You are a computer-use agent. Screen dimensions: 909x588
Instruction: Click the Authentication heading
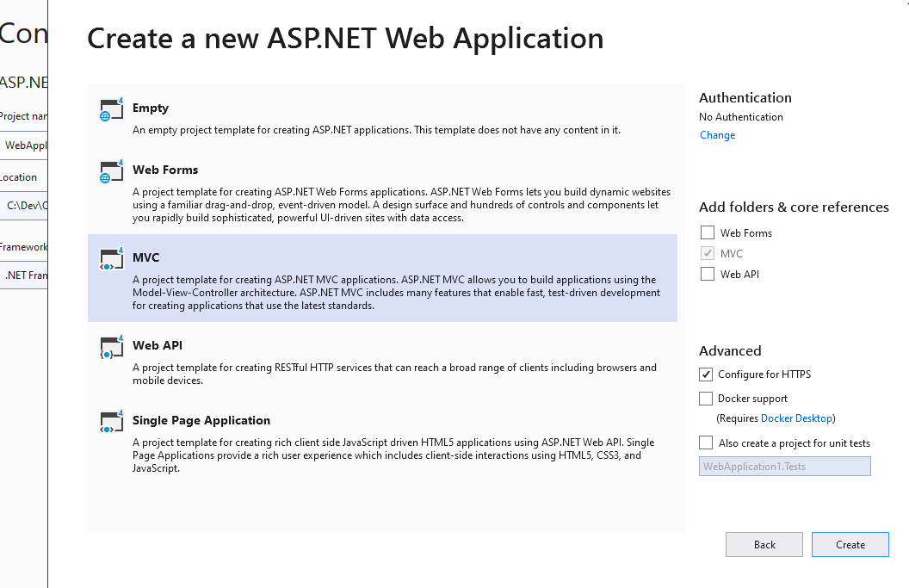coord(745,97)
